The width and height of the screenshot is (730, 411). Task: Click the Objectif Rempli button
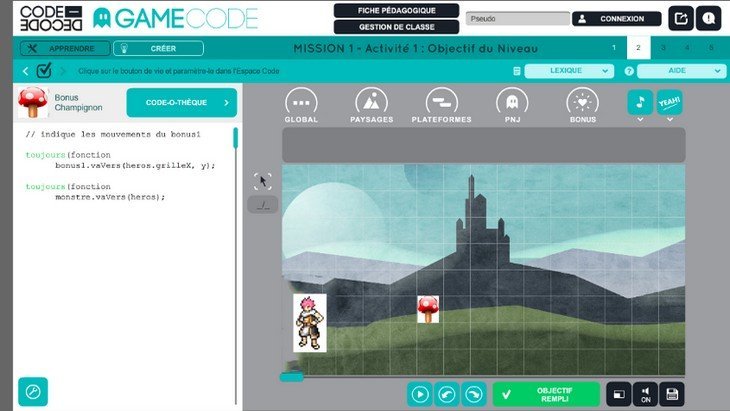pos(546,394)
